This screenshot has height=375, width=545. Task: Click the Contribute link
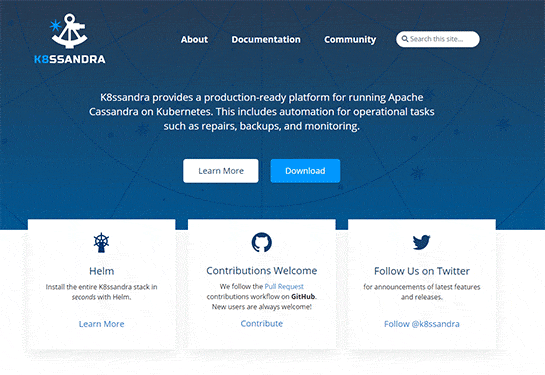point(262,324)
